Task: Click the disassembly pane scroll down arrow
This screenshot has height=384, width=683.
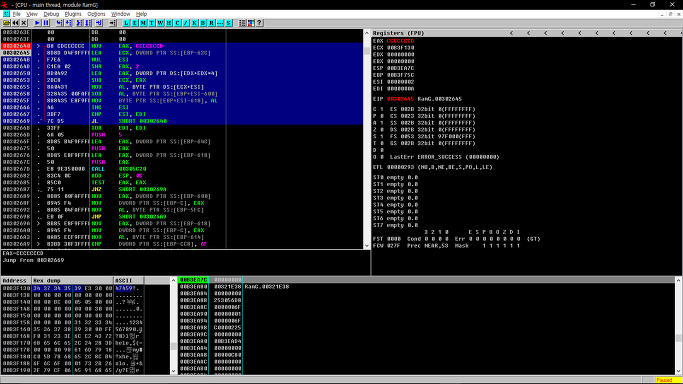Action: (367, 246)
